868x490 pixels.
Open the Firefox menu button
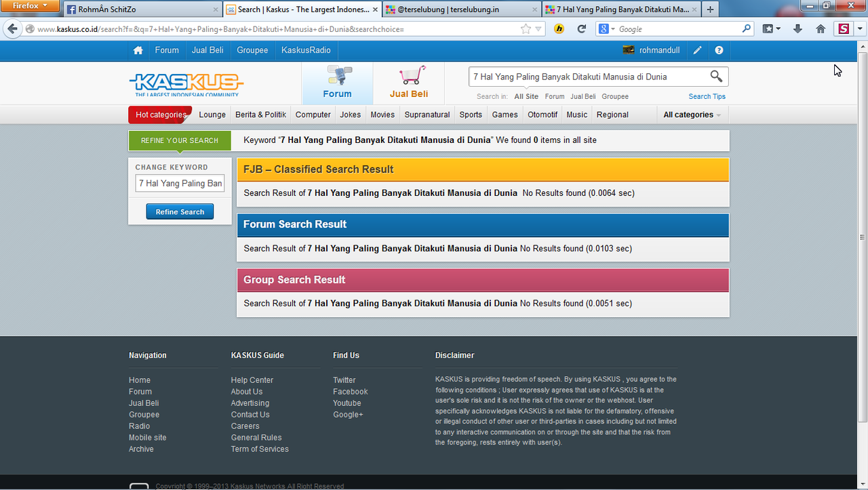[x=30, y=6]
